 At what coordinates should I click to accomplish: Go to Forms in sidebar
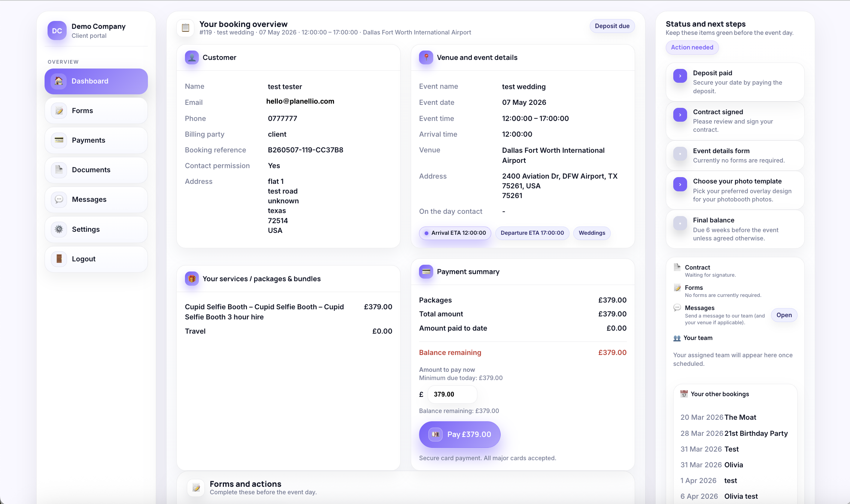96,111
